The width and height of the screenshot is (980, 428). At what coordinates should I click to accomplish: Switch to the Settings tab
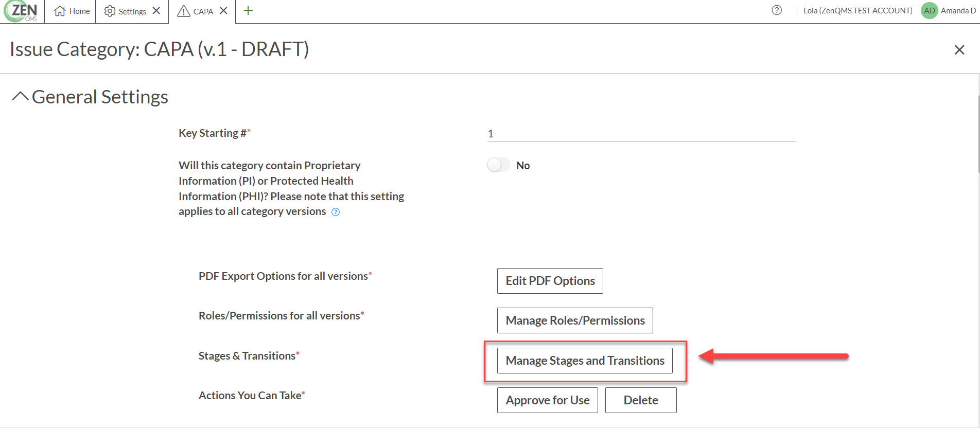point(125,11)
